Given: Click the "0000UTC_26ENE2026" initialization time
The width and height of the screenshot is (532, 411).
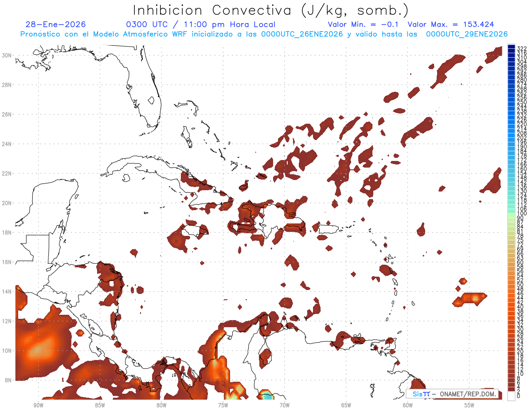Looking at the screenshot, I should [302, 34].
